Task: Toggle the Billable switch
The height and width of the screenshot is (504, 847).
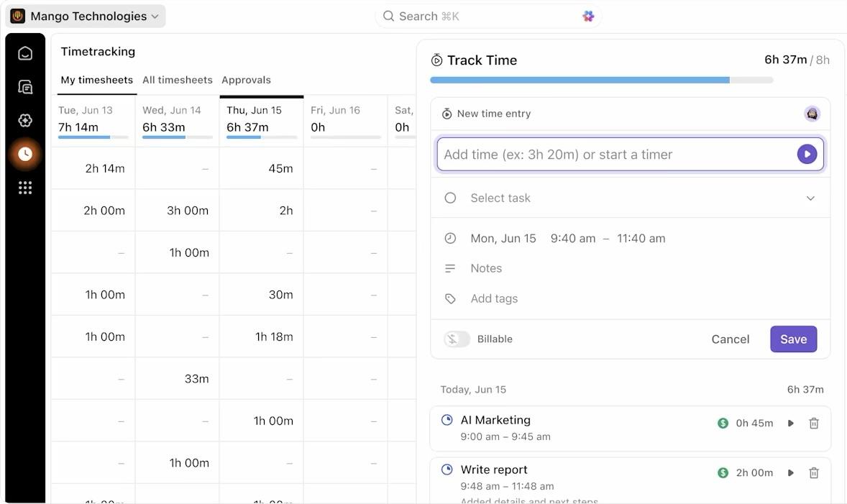Action: (x=456, y=339)
